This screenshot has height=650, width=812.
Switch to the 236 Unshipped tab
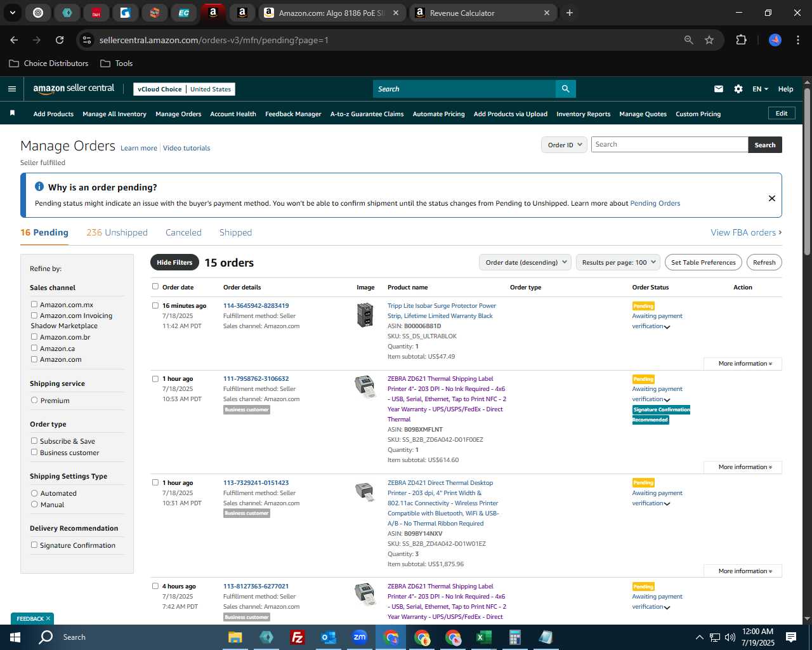pos(117,232)
